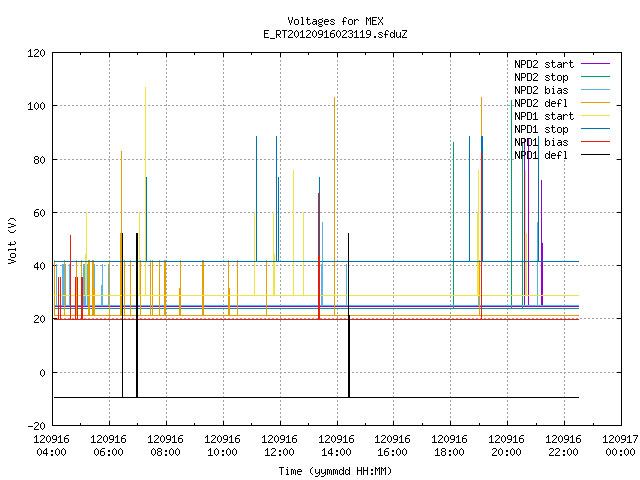
Task: Click the y-axis tick label 100
Action: point(36,106)
